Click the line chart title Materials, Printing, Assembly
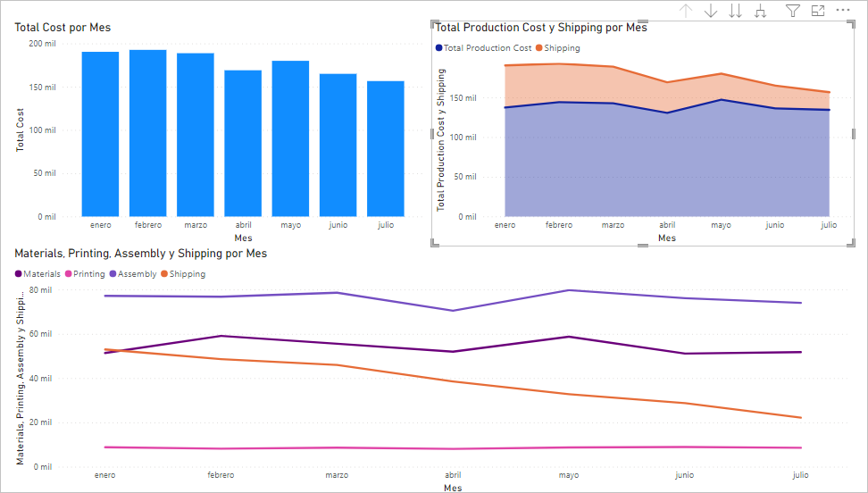 [140, 254]
